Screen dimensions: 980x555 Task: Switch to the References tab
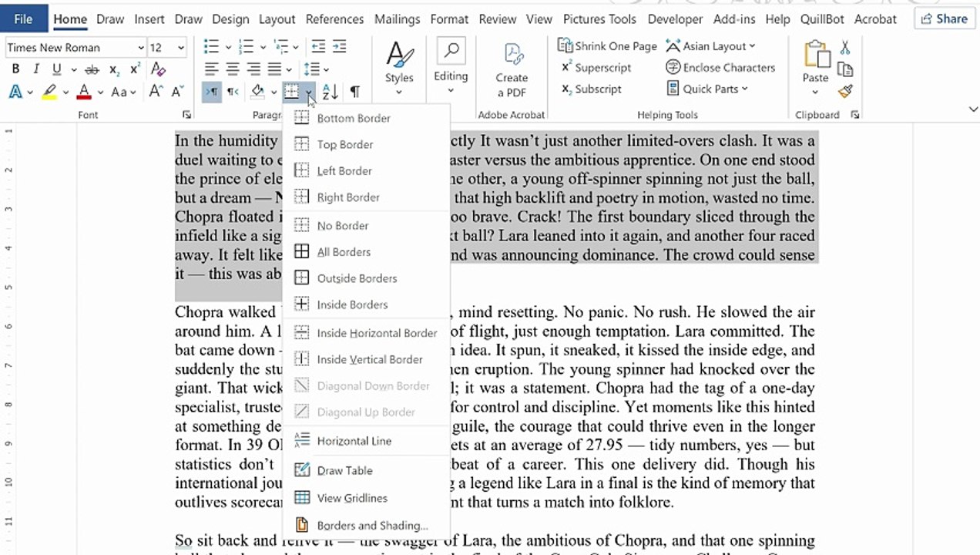click(x=334, y=18)
